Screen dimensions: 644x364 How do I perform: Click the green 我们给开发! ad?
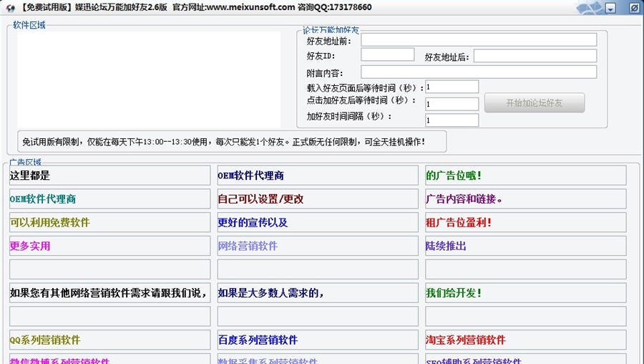click(x=526, y=293)
